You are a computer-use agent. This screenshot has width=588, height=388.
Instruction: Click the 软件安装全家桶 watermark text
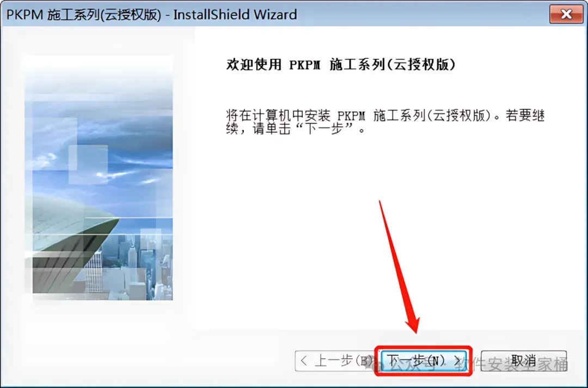pyautogui.click(x=512, y=364)
